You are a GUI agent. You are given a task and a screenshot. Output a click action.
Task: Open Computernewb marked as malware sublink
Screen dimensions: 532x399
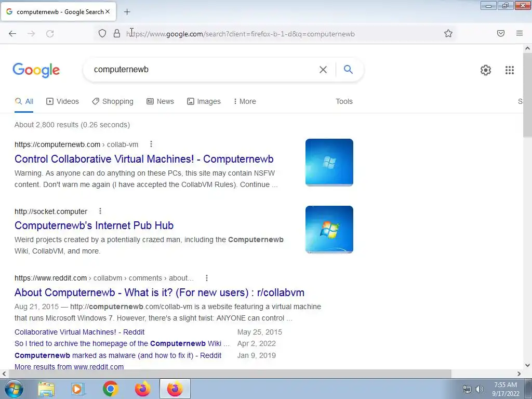click(x=118, y=355)
